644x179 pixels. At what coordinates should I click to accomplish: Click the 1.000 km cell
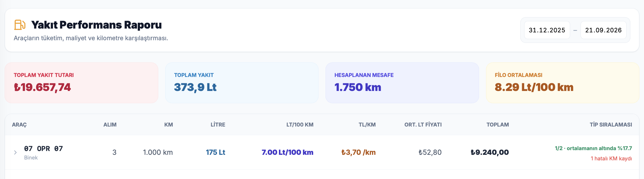coord(158,152)
